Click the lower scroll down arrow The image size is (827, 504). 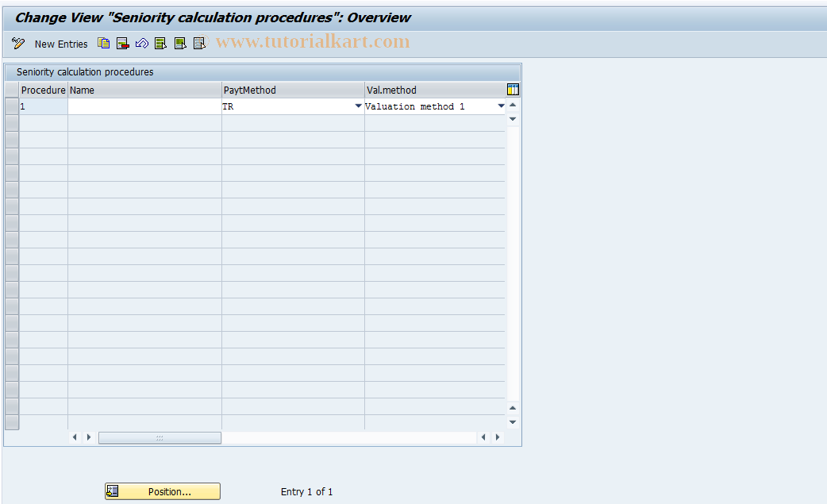[x=513, y=422]
